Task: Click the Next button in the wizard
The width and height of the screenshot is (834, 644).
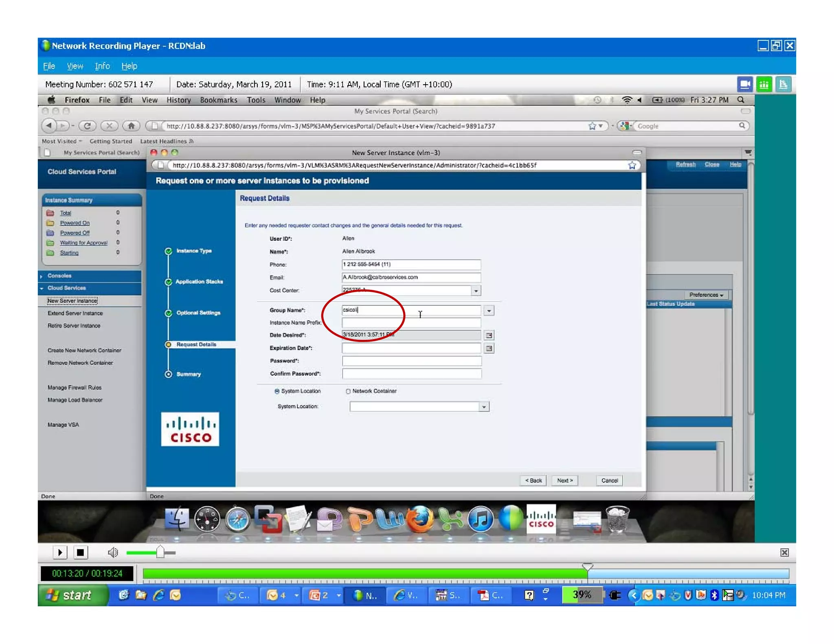Action: 565,480
